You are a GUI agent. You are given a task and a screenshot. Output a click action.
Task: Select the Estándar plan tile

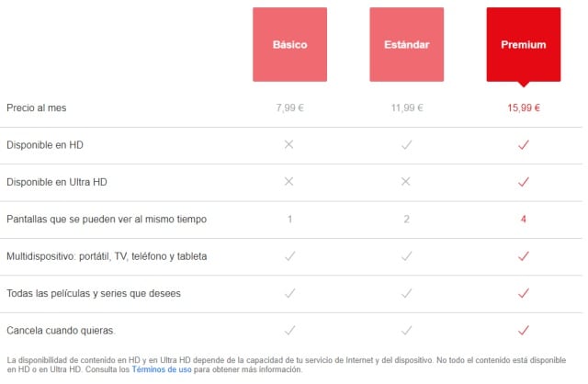click(407, 44)
